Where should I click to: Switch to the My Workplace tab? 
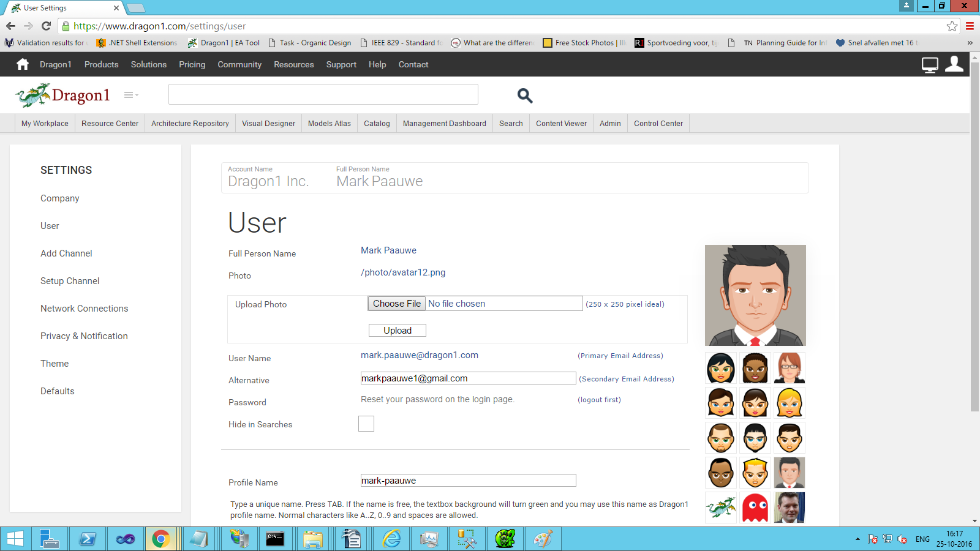[45, 123]
